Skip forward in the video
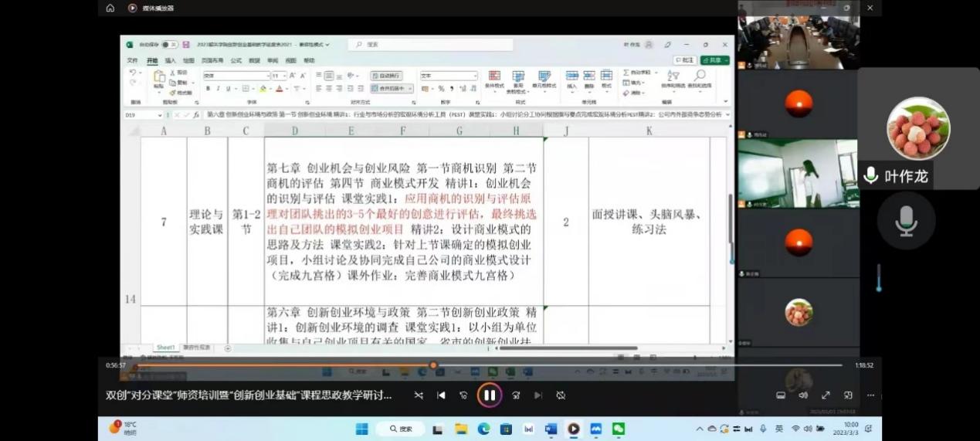The width and height of the screenshot is (980, 441). click(515, 395)
